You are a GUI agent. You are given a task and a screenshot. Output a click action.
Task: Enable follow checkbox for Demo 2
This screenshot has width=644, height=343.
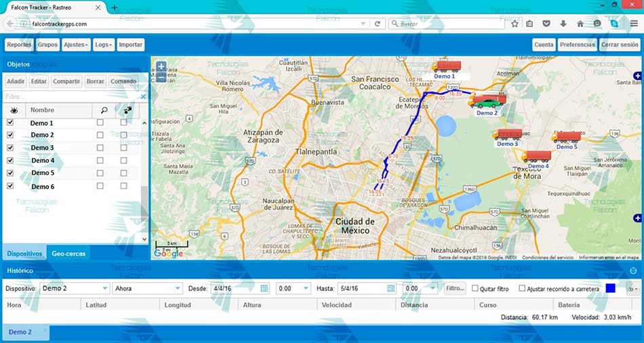[x=100, y=135]
